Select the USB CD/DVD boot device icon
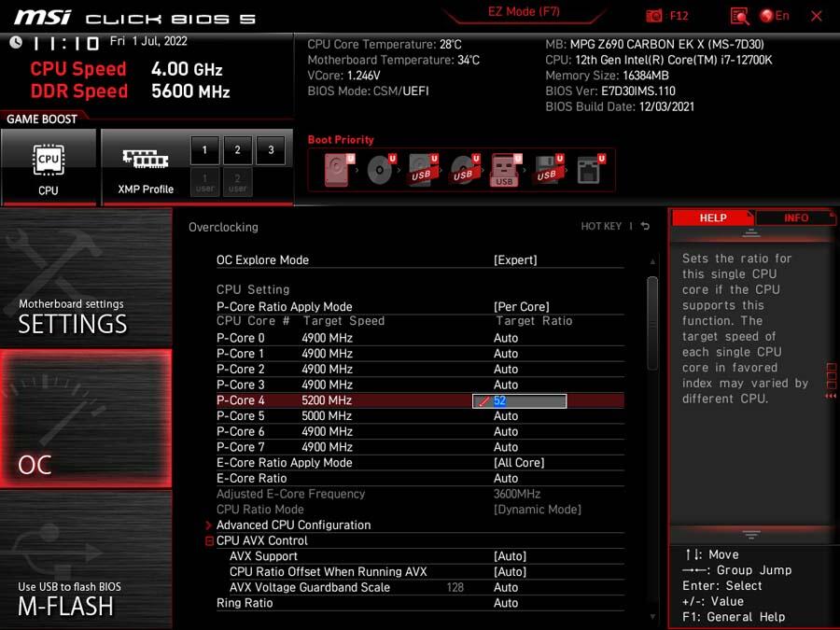This screenshot has height=630, width=840. pyautogui.click(x=465, y=170)
